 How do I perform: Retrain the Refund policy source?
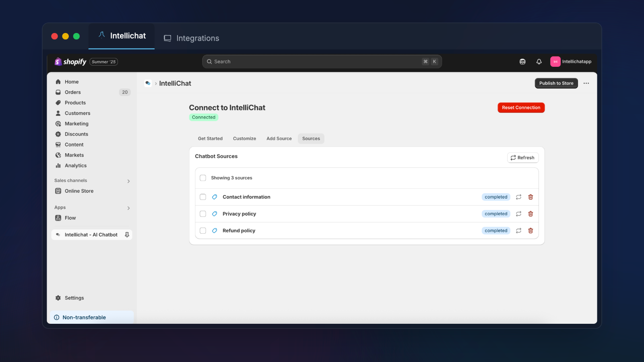(518, 231)
